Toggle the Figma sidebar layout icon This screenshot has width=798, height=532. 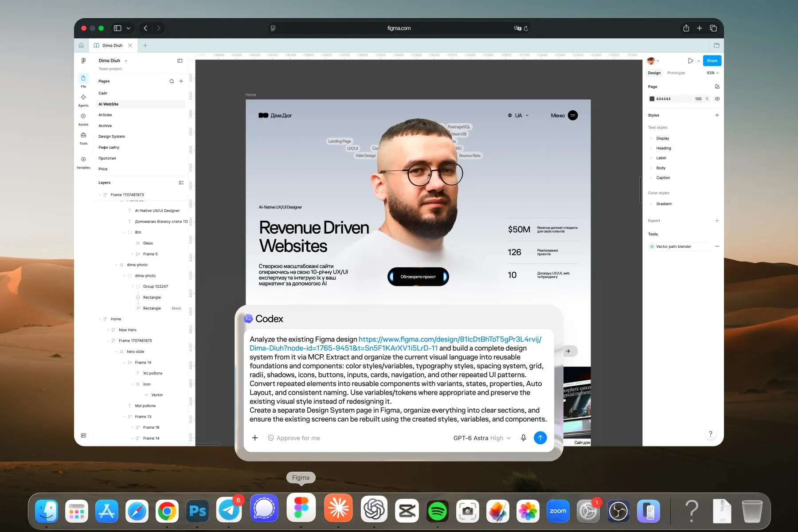pyautogui.click(x=180, y=61)
